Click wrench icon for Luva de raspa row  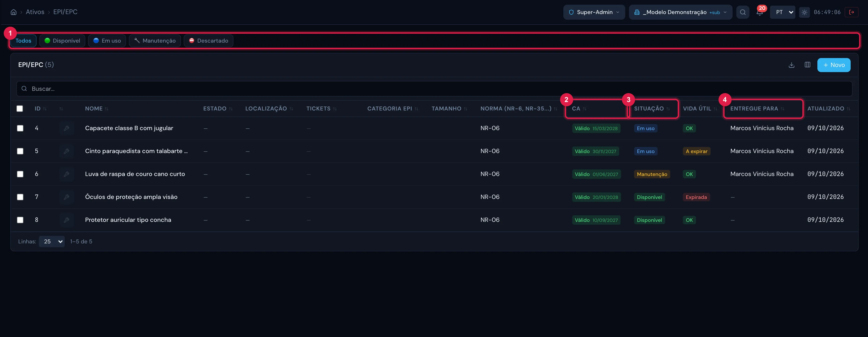tap(66, 174)
